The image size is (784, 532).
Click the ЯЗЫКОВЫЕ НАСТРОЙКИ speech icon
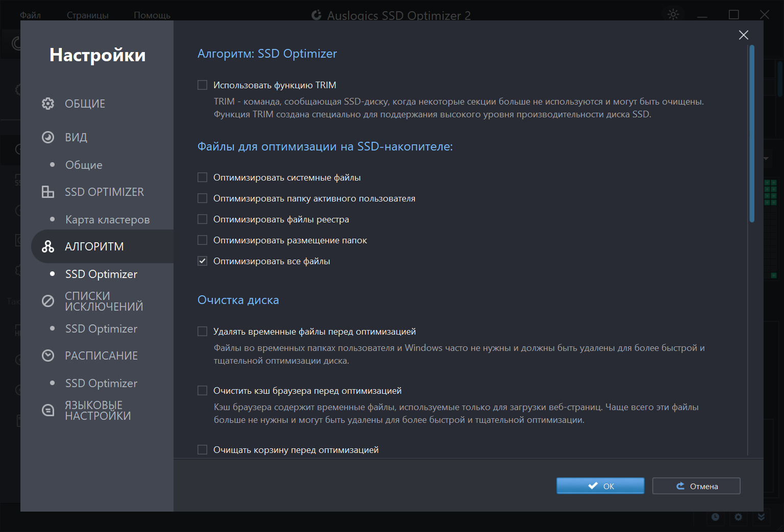[48, 410]
